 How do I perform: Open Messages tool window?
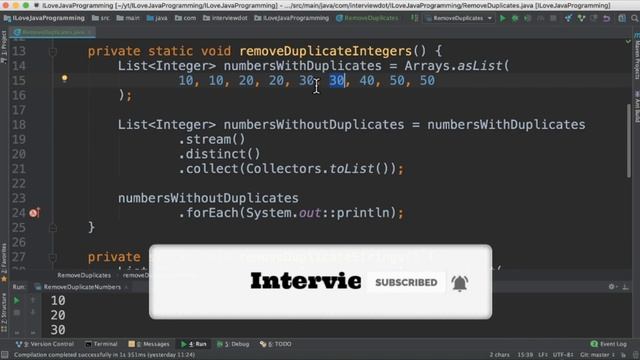(149, 344)
